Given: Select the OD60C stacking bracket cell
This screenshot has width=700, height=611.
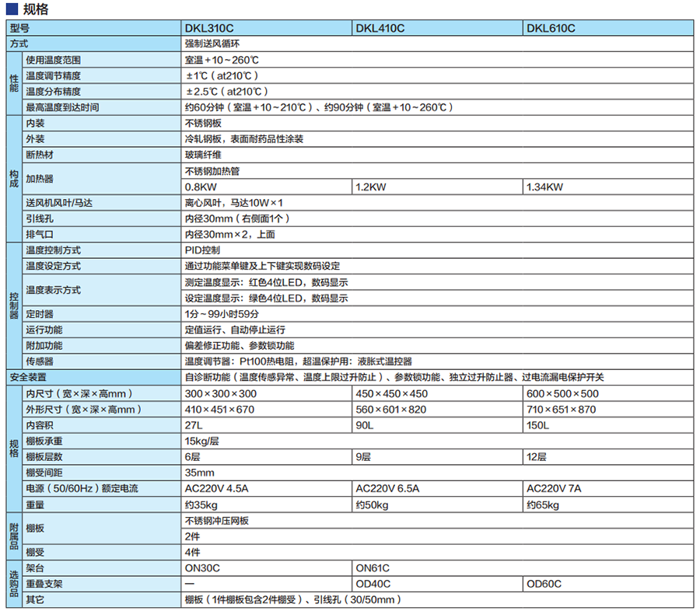Looking at the screenshot, I should [x=544, y=584].
